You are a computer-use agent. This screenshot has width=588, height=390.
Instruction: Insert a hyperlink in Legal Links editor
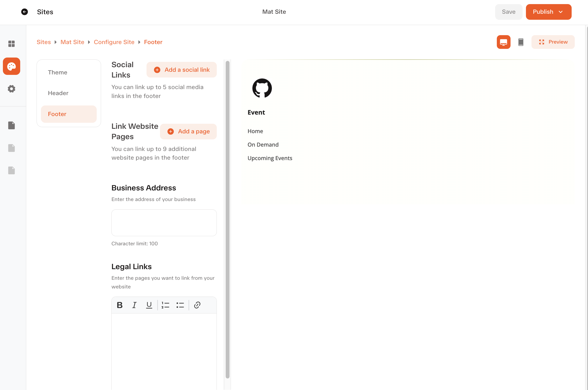tap(197, 305)
